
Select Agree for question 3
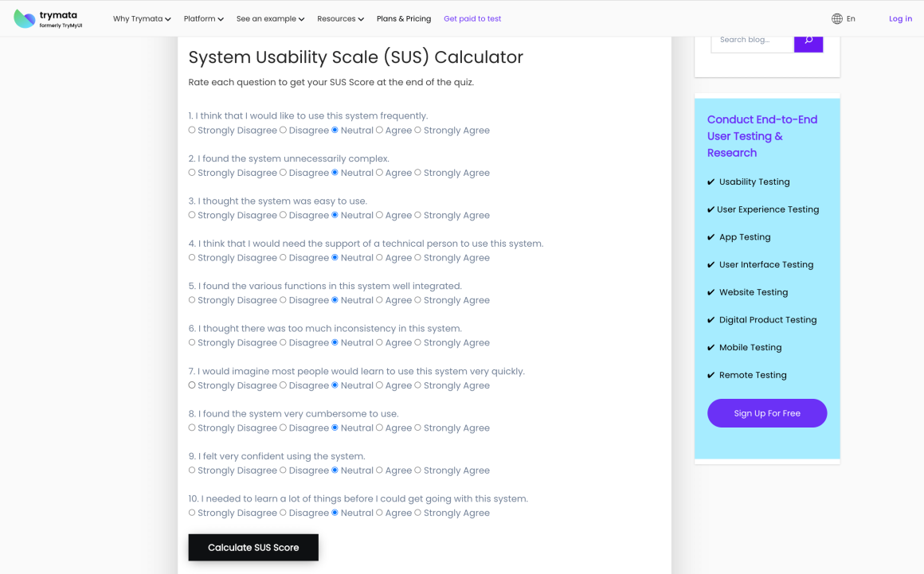(380, 215)
